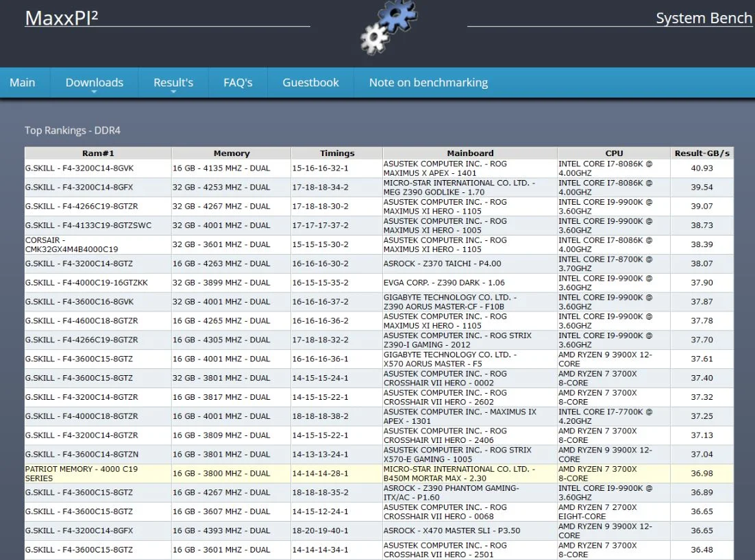This screenshot has height=560, width=755.
Task: Click the 16 GB - 4135 MHZ - DUAL cell
Action: (232, 168)
